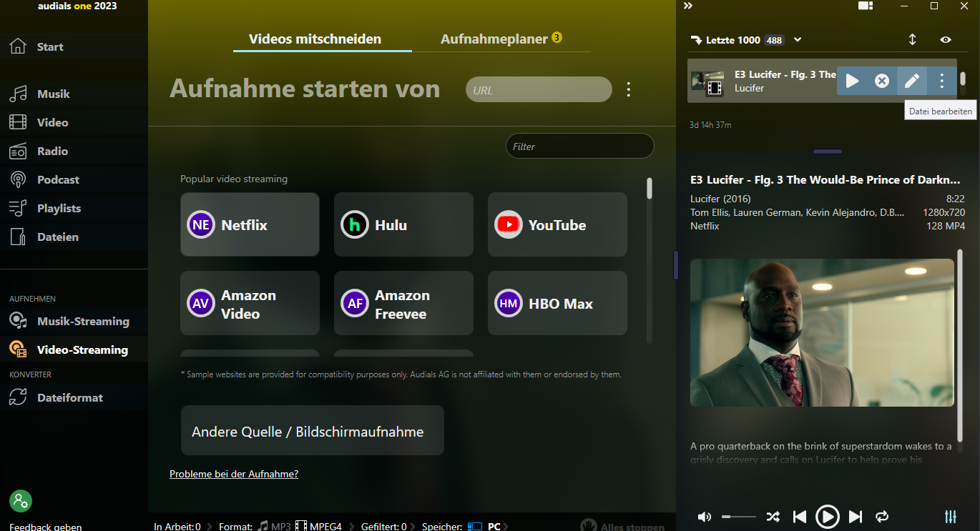Open Probleme bei der Aufnahme? link
The image size is (980, 531).
234,474
